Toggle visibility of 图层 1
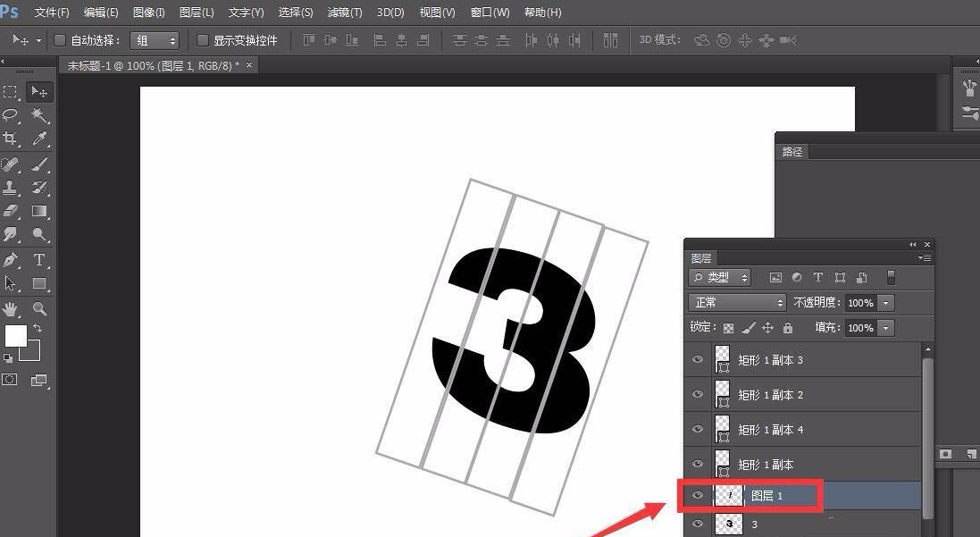The width and height of the screenshot is (980, 537). click(x=698, y=496)
